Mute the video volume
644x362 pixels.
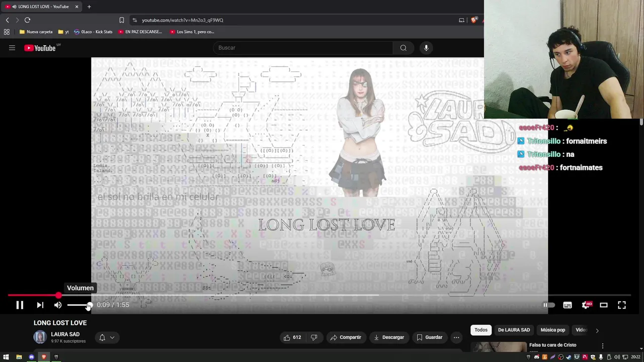coord(58,305)
